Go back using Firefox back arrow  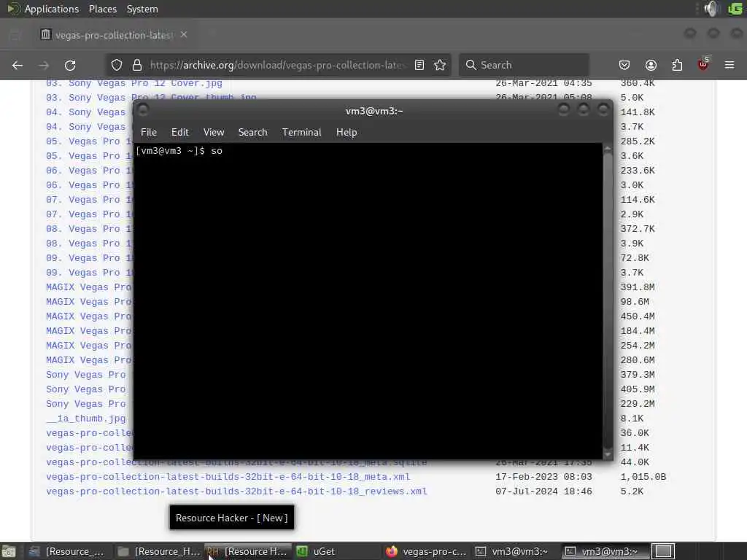click(18, 65)
